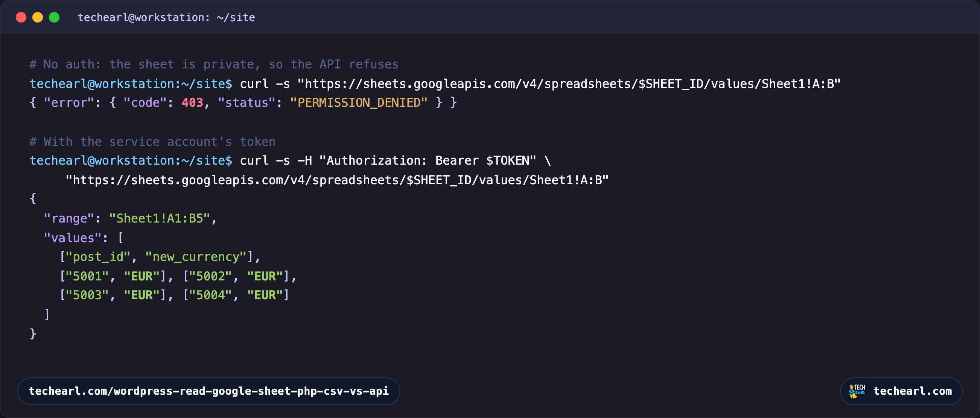Click the "Sheet1!A1:B5" range value
980x418 pixels.
click(x=160, y=218)
